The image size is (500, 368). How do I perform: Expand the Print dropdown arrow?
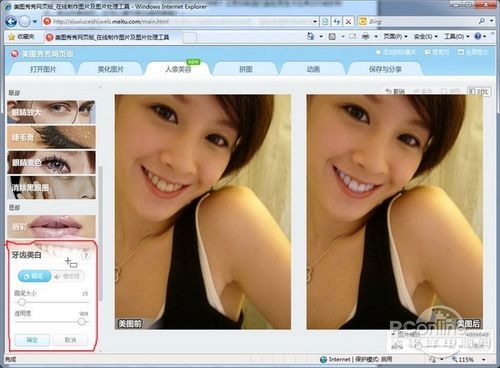[376, 36]
